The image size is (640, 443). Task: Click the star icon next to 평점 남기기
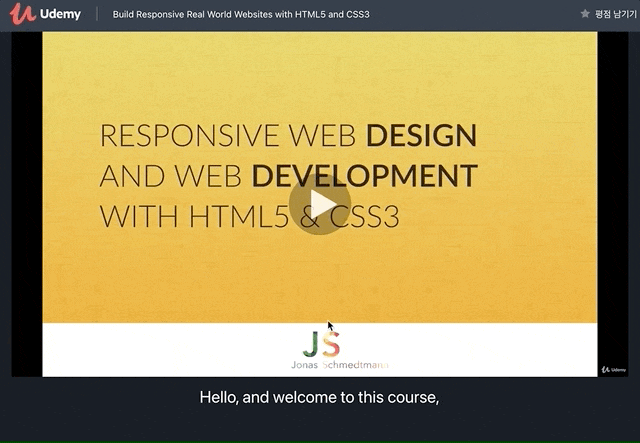[x=585, y=14]
